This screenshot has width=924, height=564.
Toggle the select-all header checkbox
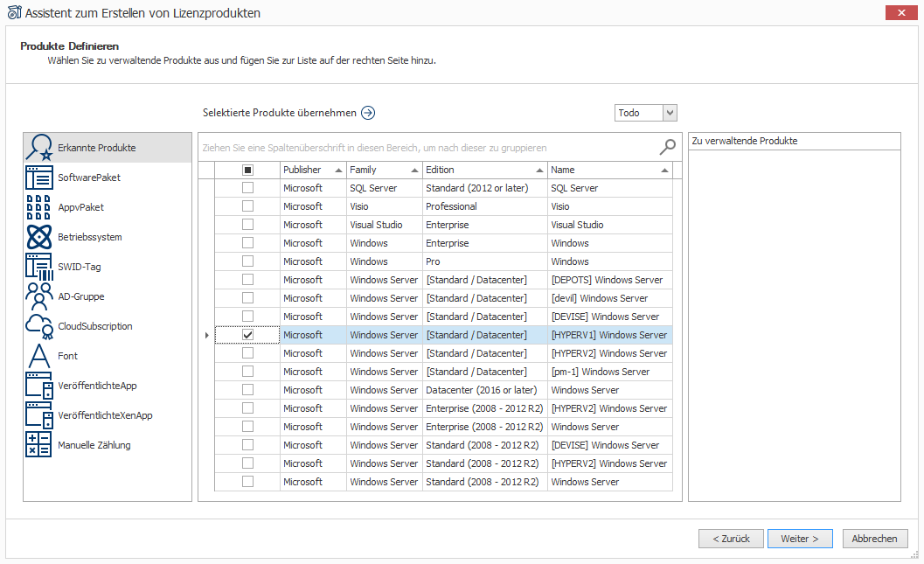click(247, 170)
